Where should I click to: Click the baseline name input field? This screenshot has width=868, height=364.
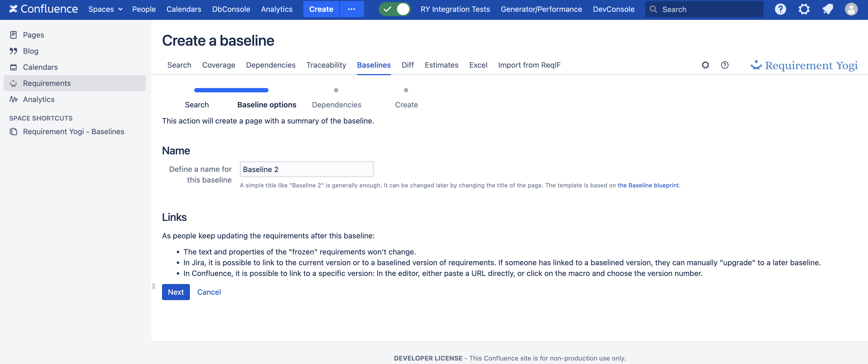click(x=306, y=169)
